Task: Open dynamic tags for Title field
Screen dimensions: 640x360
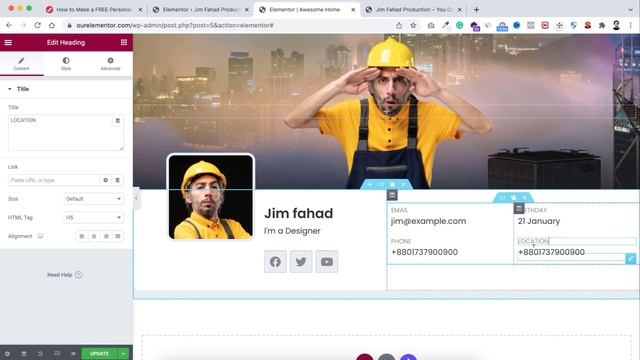Action: (x=118, y=121)
